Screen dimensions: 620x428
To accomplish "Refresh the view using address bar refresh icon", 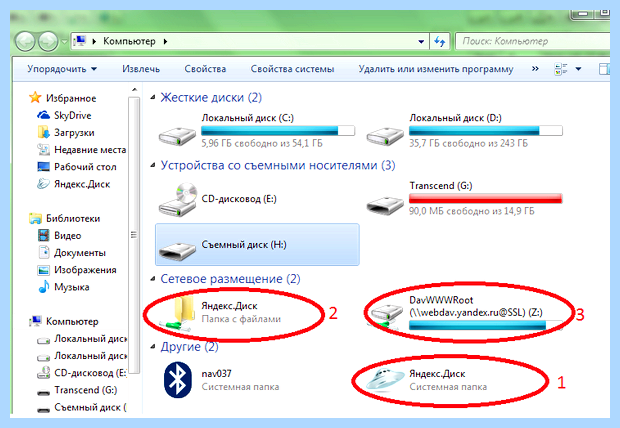I will click(x=440, y=41).
